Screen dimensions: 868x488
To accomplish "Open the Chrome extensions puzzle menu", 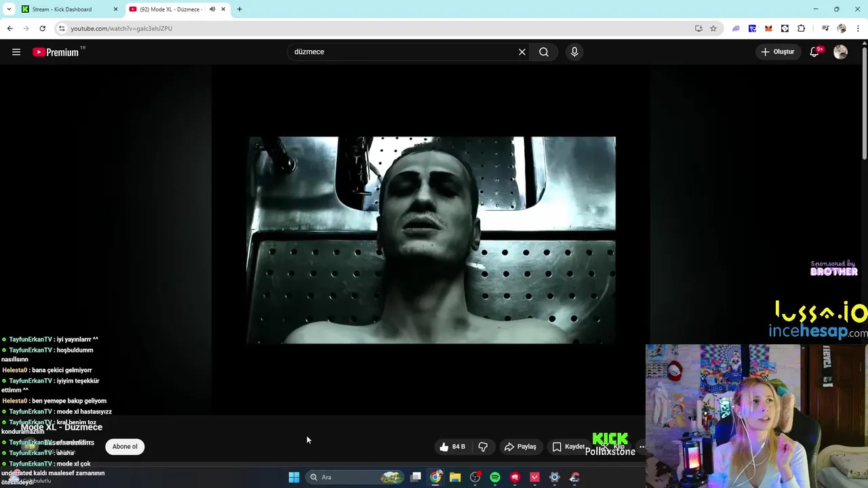I will coord(801,28).
